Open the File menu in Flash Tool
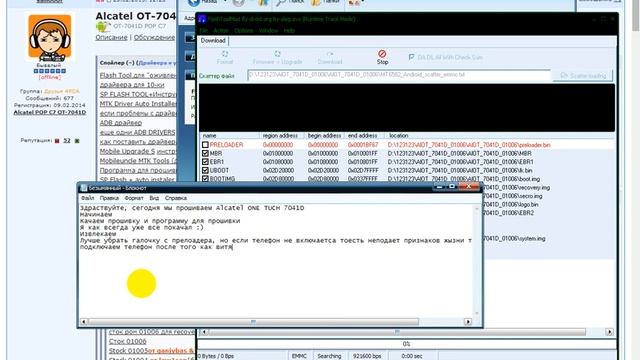The image size is (640, 360). (203, 31)
